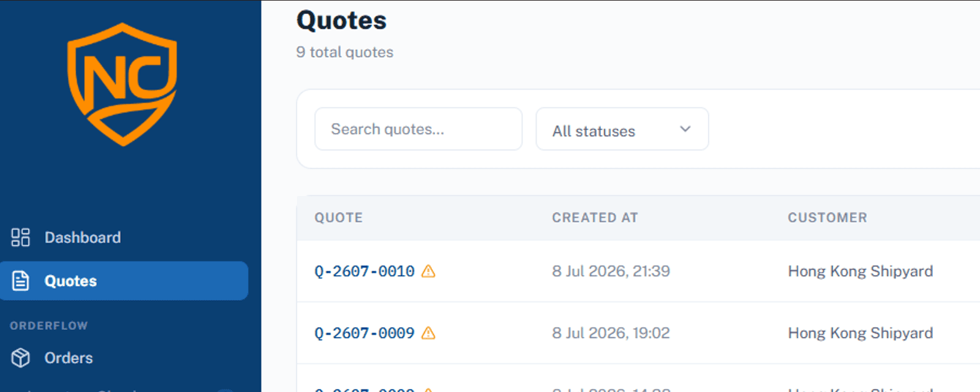Sort by the QUOTE column header
Viewport: 980px width, 392px height.
coord(339,217)
